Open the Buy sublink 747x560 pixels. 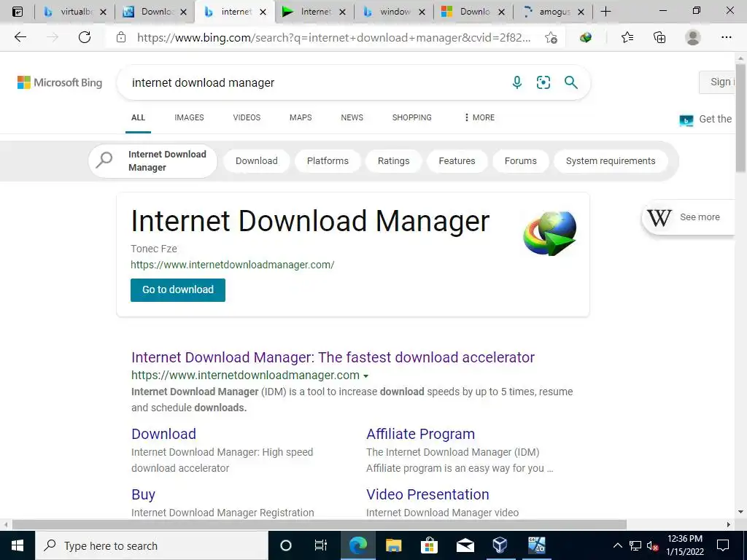[x=144, y=494]
